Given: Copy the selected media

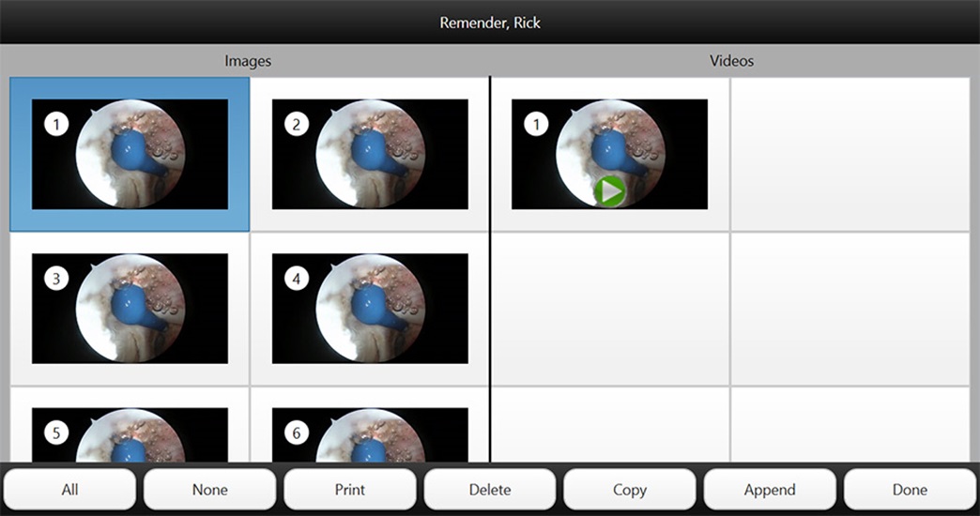Looking at the screenshot, I should click(630, 490).
